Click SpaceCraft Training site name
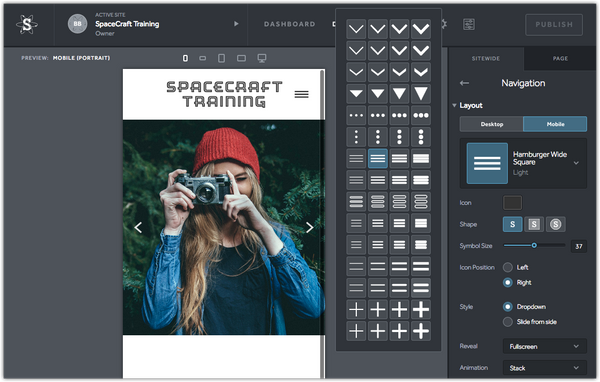The height and width of the screenshot is (382, 600). pyautogui.click(x=127, y=24)
